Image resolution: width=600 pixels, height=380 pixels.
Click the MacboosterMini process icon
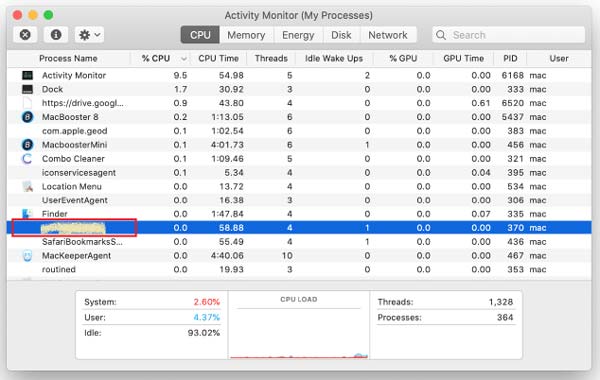27,145
